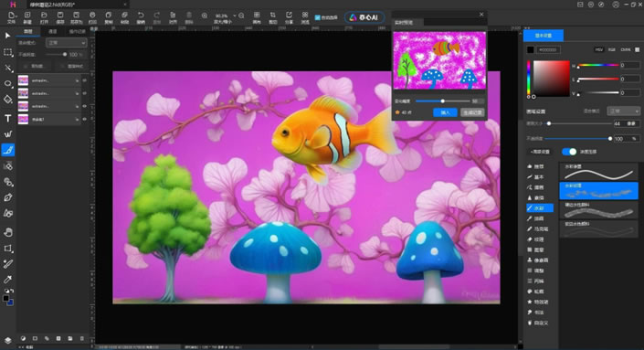Toggle the blue switch in brush settings
Screen dimensions: 644x350
point(569,152)
